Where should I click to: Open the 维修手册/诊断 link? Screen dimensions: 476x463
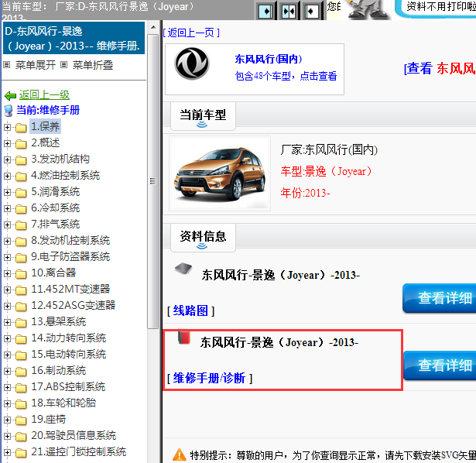point(209,378)
